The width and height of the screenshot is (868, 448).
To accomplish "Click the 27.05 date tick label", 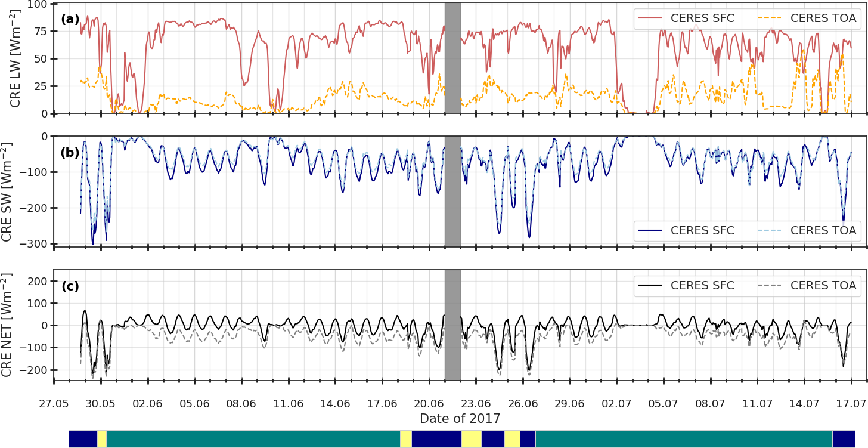I will [x=54, y=403].
